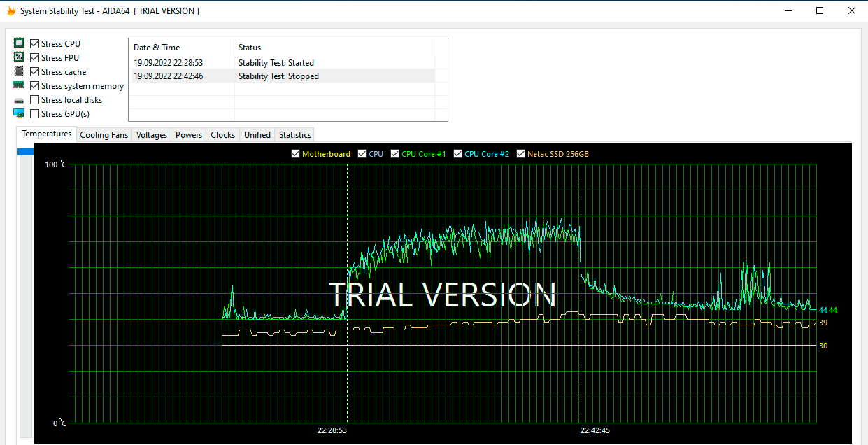Click the AIDA64 flame icon in title bar
Screen dimensions: 868x445
(11, 11)
